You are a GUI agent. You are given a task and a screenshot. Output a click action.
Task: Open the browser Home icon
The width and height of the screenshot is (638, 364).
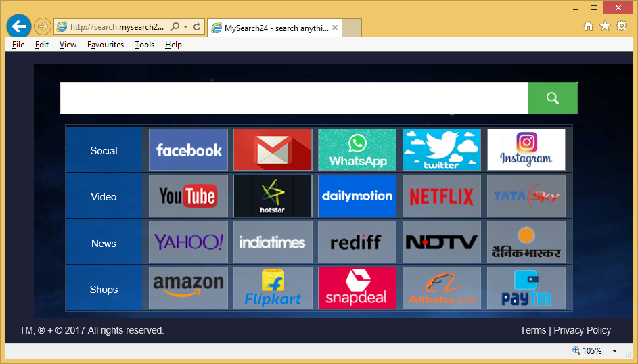point(589,26)
